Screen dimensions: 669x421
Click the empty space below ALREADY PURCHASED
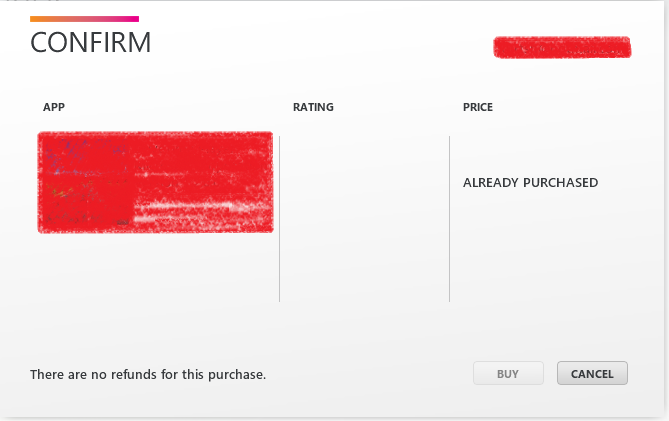click(540, 250)
